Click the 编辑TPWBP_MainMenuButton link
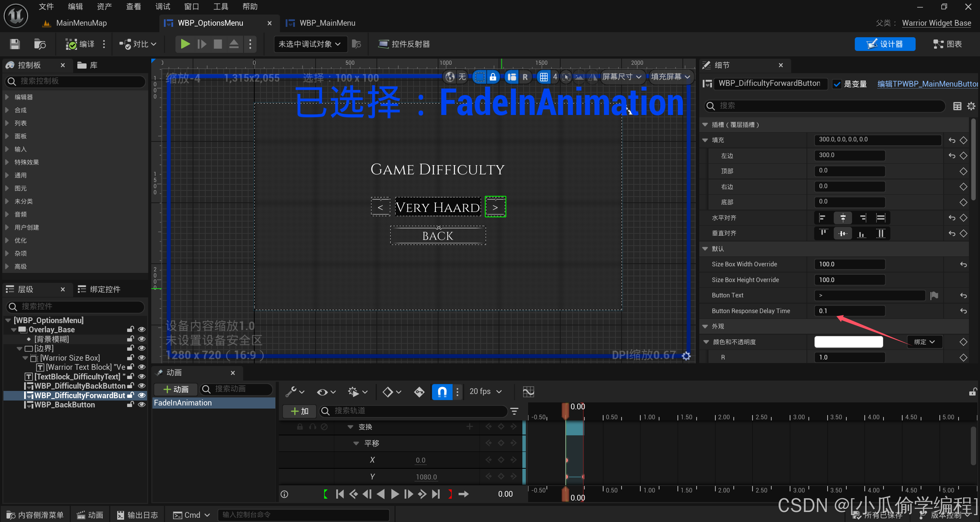Image resolution: width=980 pixels, height=522 pixels. pos(927,84)
